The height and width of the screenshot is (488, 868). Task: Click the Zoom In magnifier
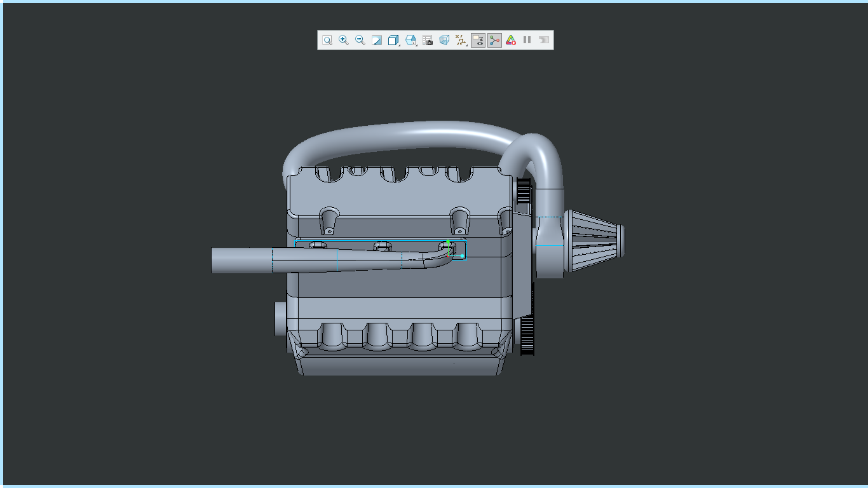(343, 40)
